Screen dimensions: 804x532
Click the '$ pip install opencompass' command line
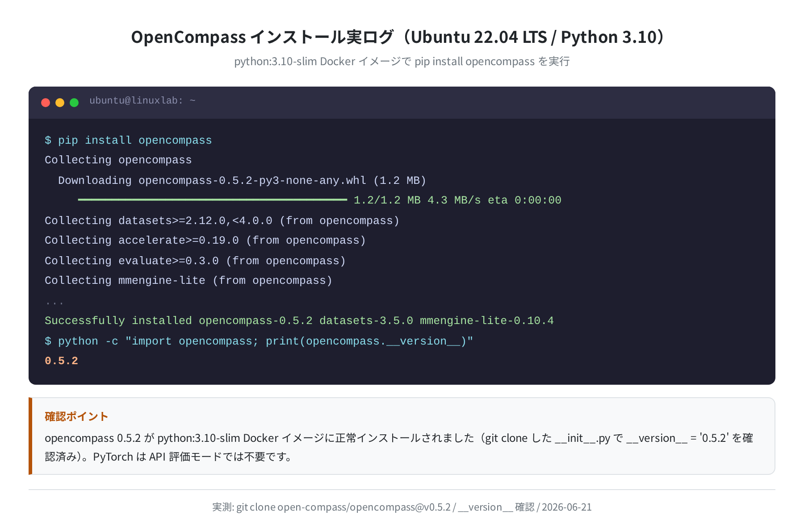coord(128,140)
